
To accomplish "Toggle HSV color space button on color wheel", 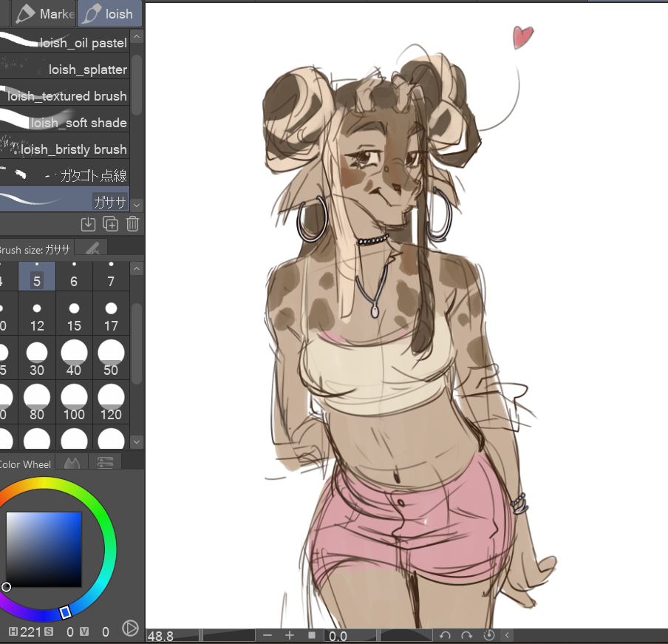I will (130, 629).
